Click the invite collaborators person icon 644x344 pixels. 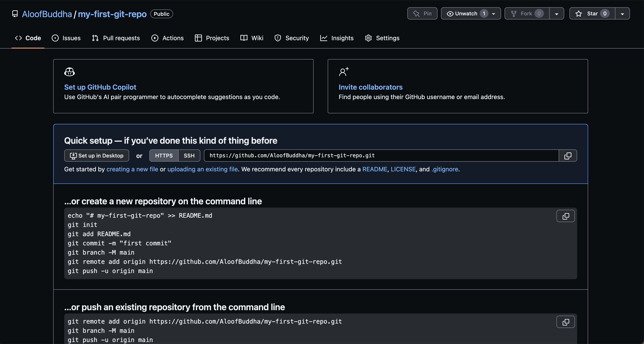click(x=344, y=72)
